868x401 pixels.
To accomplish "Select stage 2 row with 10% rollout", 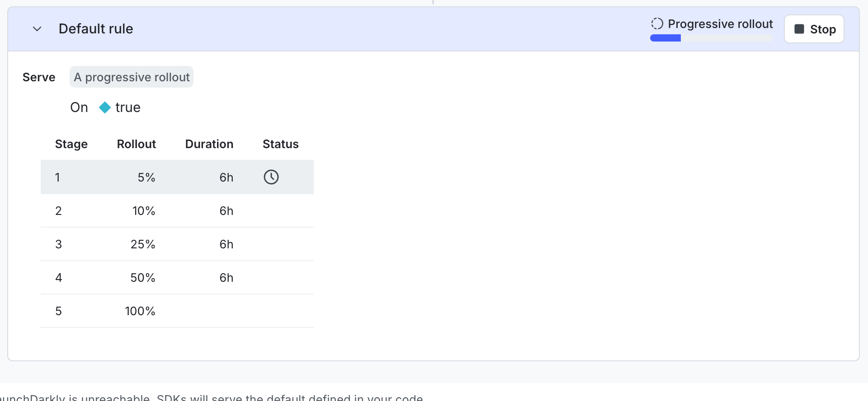I will pyautogui.click(x=177, y=211).
